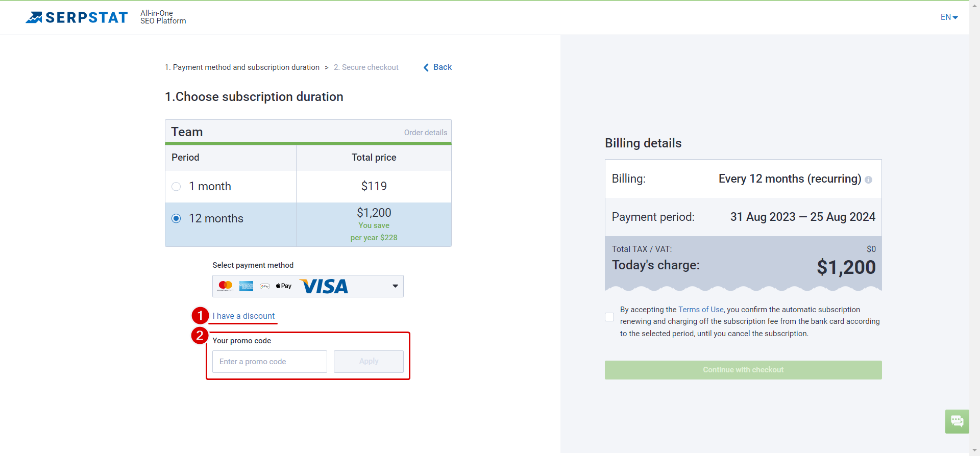Focus the Enter a promo code field
Screen dimensions: 980x456
[x=269, y=362]
